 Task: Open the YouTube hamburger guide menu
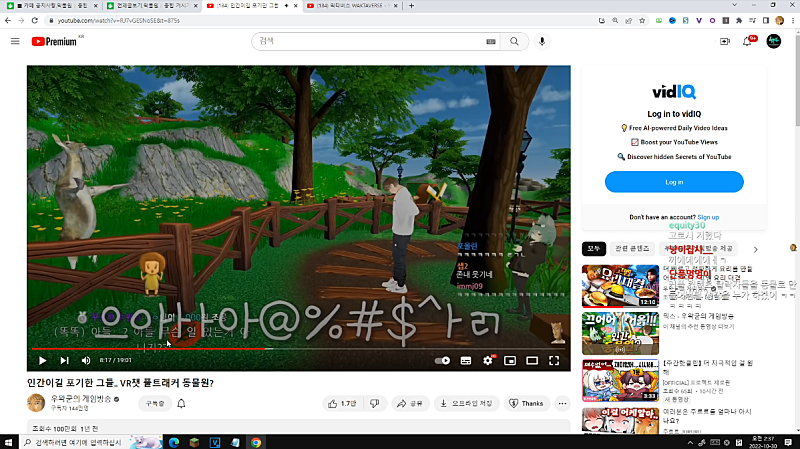15,41
